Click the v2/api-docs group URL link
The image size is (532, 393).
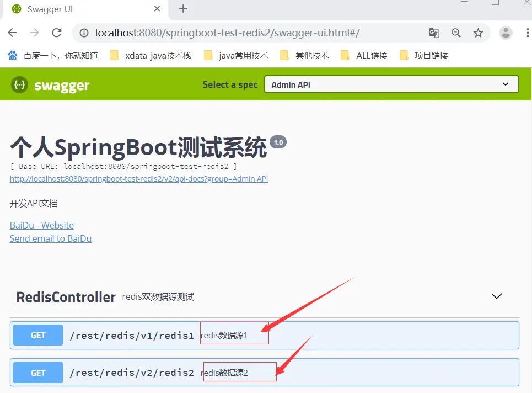click(x=138, y=179)
